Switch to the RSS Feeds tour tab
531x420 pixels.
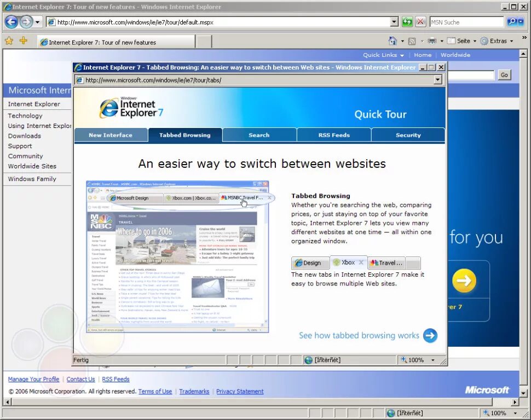(x=334, y=135)
